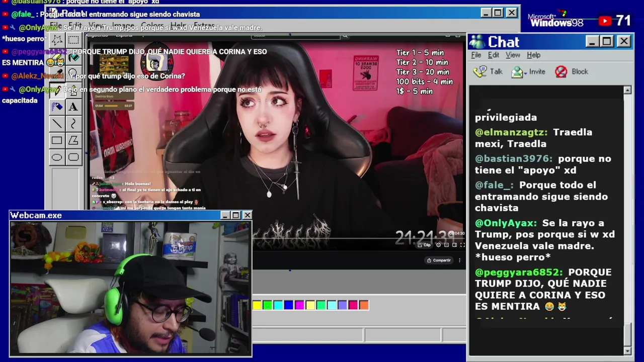This screenshot has width=644, height=362.
Task: Choose the straight Line tool
Action: [x=57, y=124]
